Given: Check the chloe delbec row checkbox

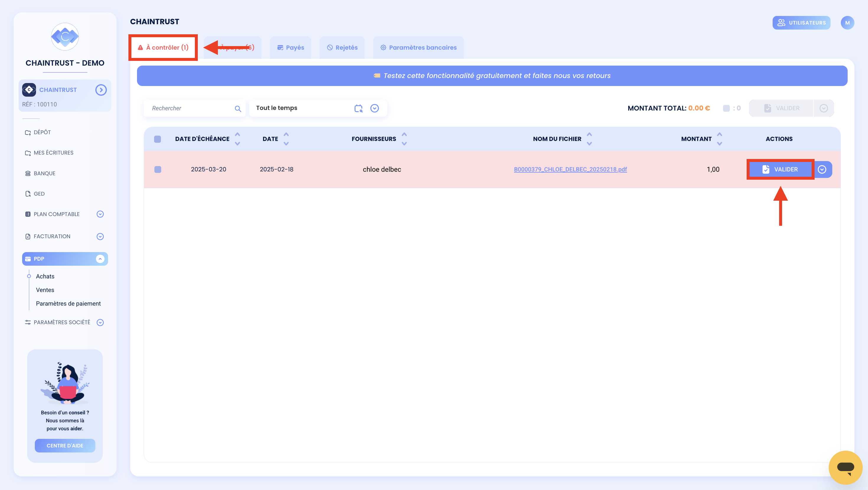Looking at the screenshot, I should (157, 169).
